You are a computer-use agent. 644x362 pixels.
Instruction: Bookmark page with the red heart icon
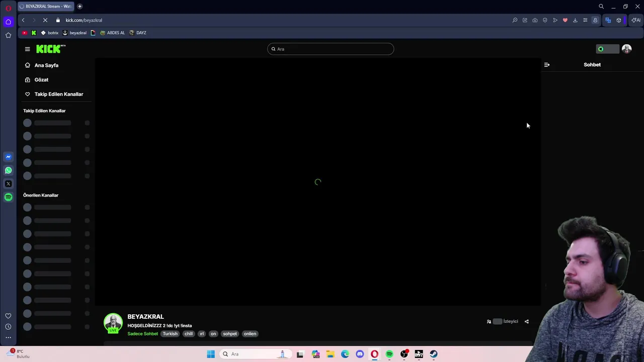565,20
